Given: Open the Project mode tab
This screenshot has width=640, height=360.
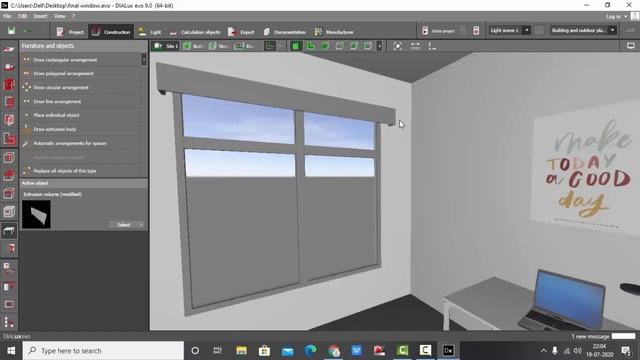Looking at the screenshot, I should point(70,32).
